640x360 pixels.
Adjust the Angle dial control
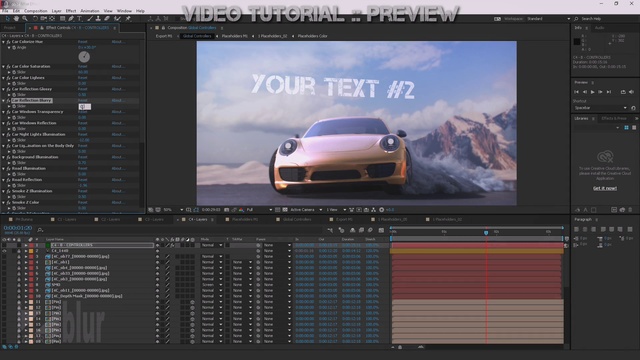(84, 57)
